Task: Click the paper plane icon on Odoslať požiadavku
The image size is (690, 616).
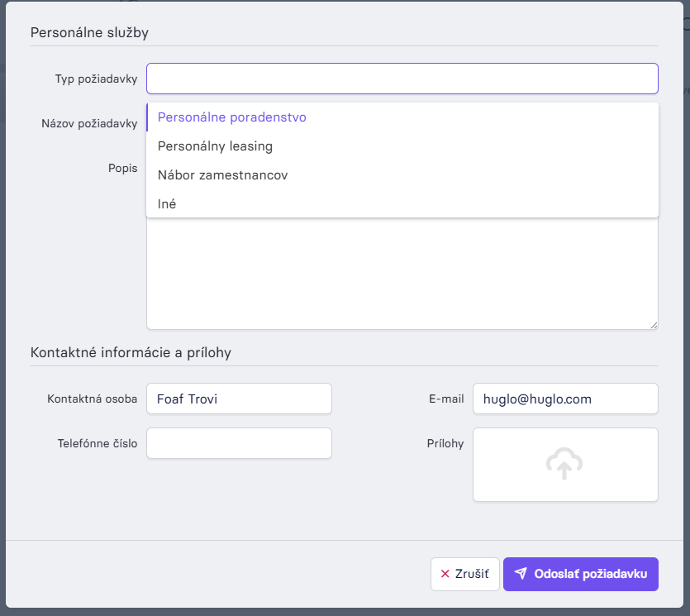Action: click(521, 573)
